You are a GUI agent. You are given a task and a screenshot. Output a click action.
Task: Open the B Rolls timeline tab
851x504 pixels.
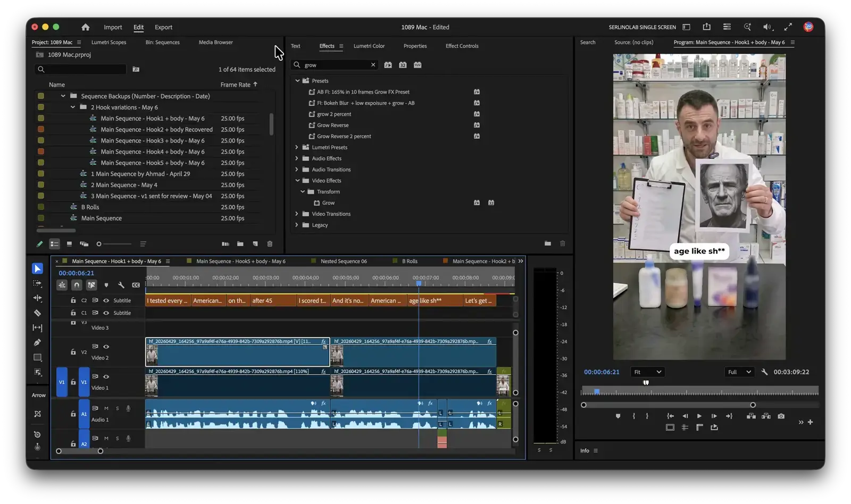pyautogui.click(x=410, y=262)
